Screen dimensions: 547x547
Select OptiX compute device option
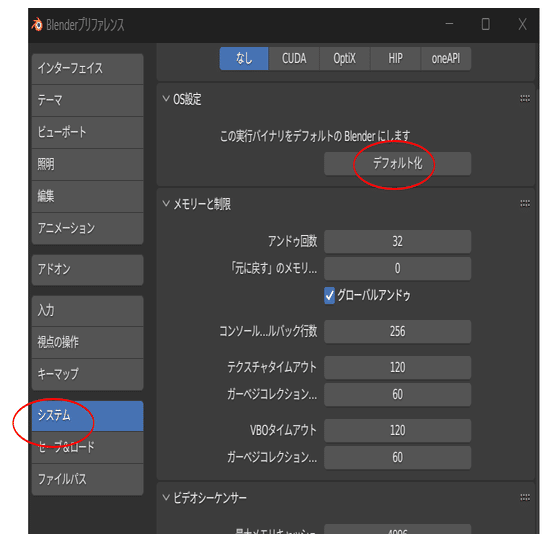344,59
